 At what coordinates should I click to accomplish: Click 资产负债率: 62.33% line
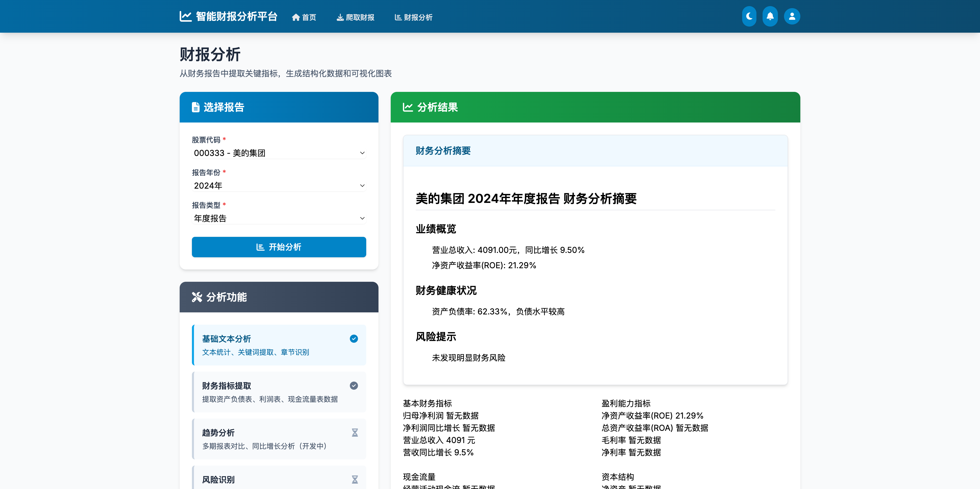pyautogui.click(x=498, y=312)
